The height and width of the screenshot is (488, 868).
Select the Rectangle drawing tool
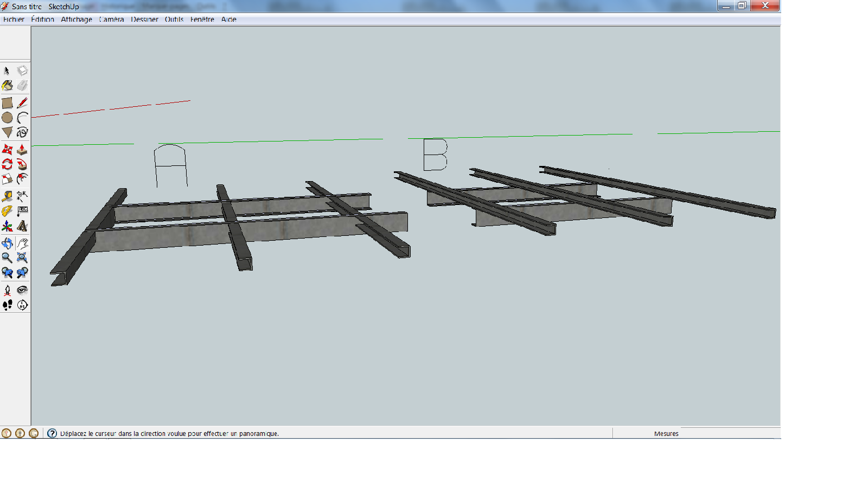[7, 103]
